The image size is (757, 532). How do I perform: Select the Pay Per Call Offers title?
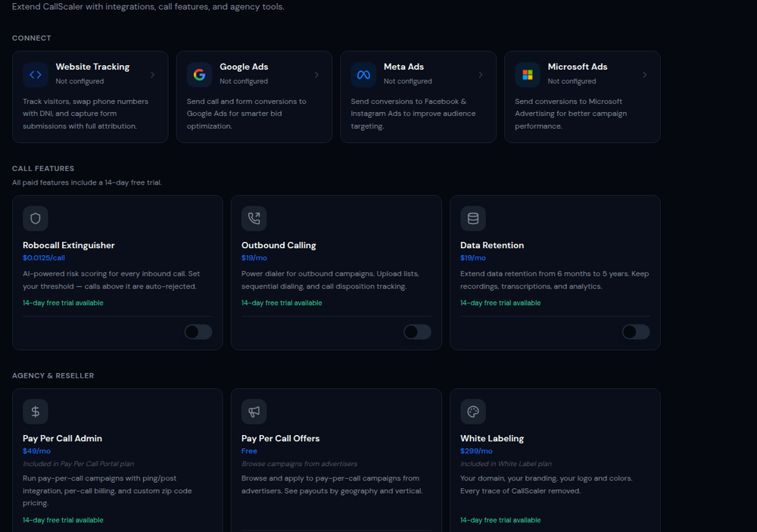[280, 438]
